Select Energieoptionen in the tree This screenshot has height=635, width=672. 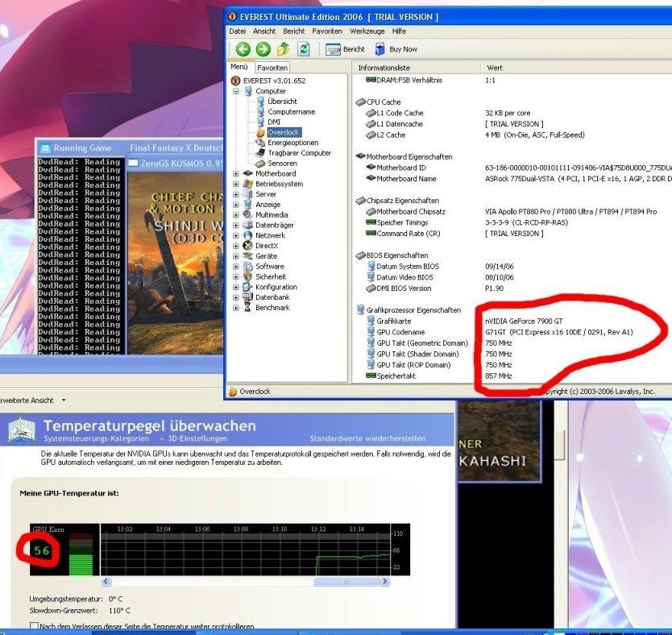[292, 143]
